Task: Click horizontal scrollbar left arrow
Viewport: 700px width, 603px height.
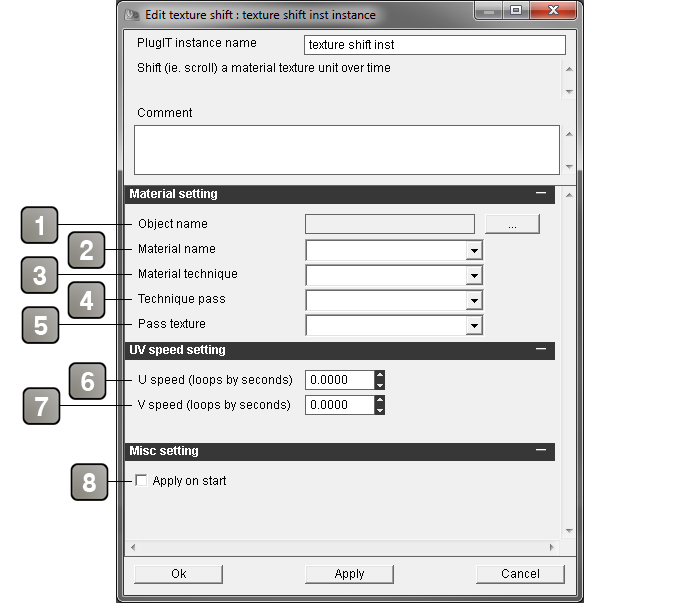Action: click(133, 547)
